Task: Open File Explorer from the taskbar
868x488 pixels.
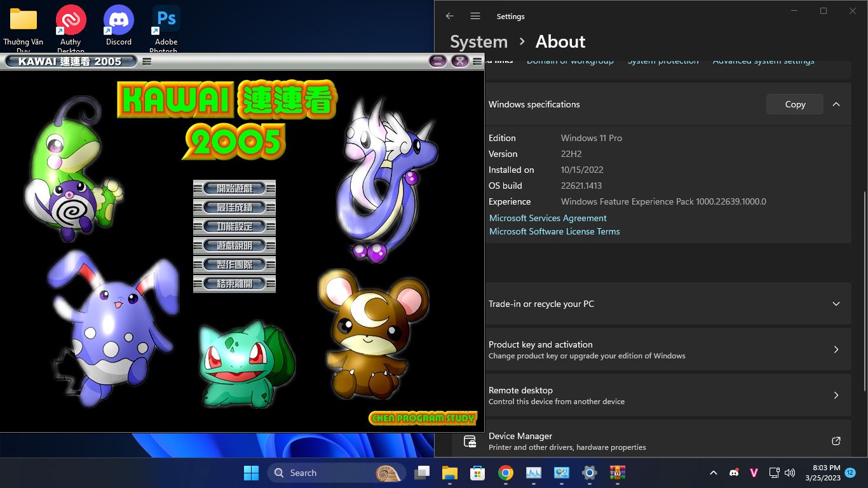Action: coord(449,473)
